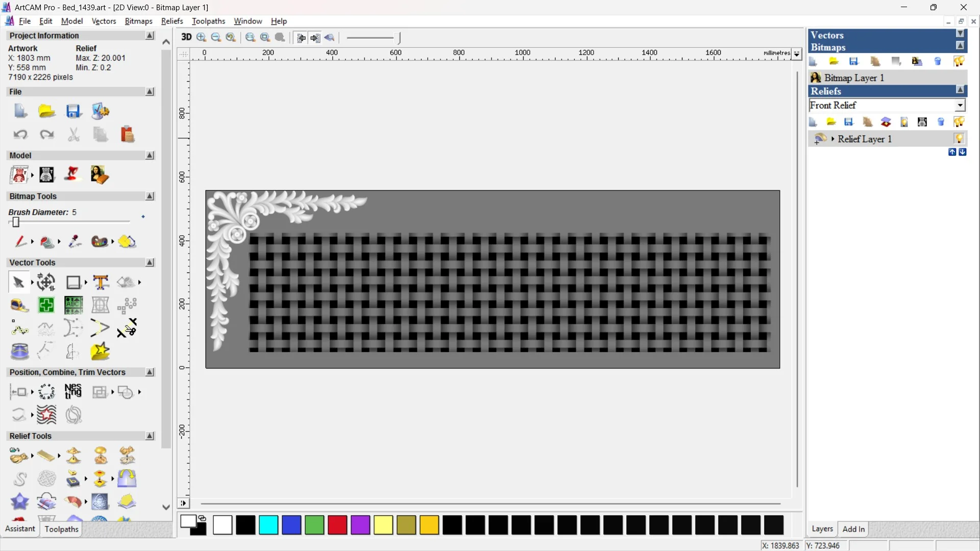Select the Create Text vector tool
Image resolution: width=980 pixels, height=551 pixels.
click(x=101, y=282)
